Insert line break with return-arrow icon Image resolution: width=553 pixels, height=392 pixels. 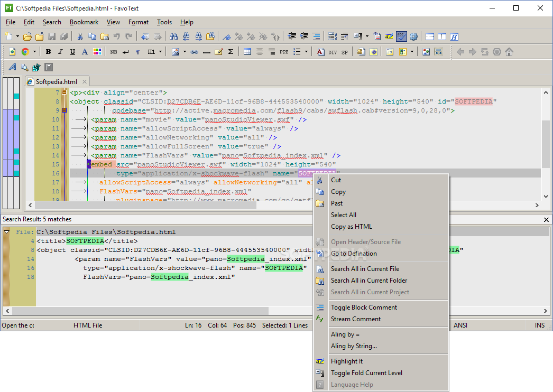coord(125,52)
